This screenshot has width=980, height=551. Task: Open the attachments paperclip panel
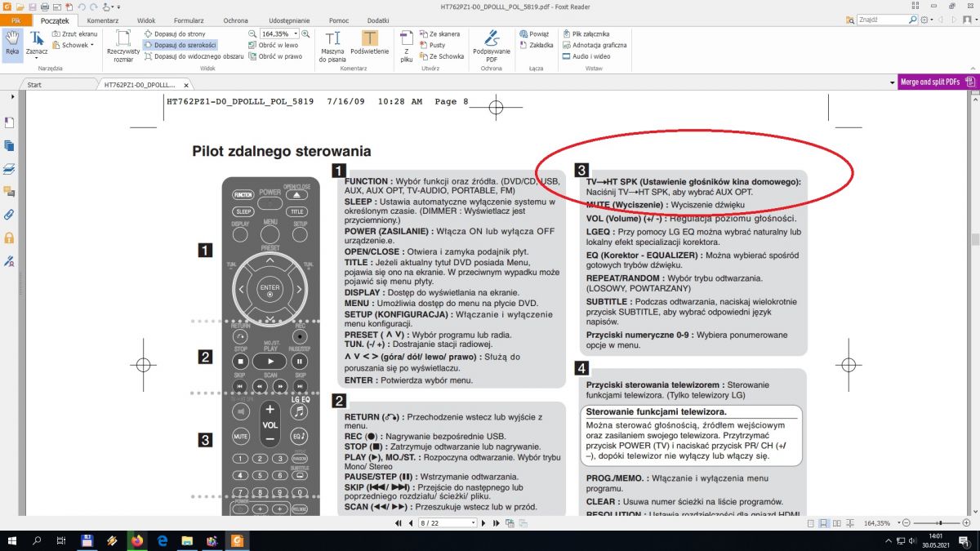(9, 215)
